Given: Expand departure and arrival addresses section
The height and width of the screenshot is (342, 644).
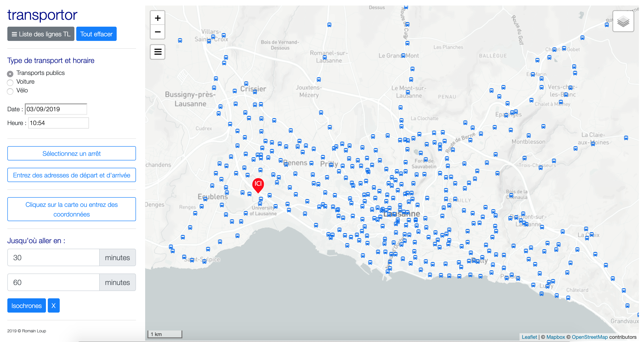Looking at the screenshot, I should coord(71,175).
